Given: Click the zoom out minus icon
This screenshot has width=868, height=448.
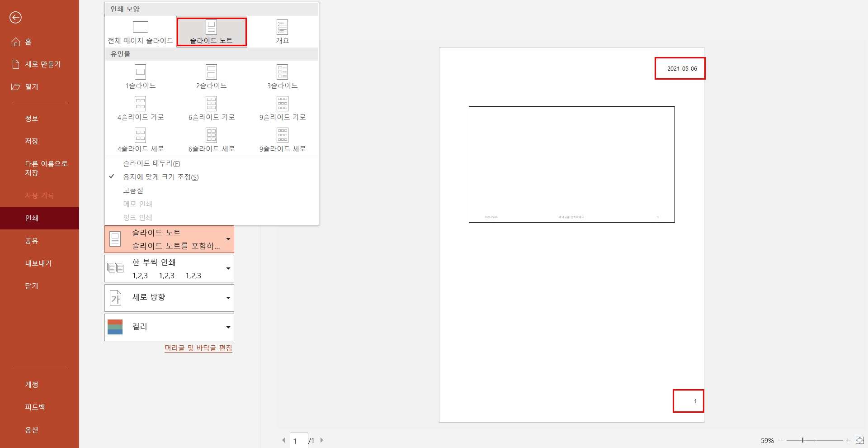Looking at the screenshot, I should coord(781,440).
